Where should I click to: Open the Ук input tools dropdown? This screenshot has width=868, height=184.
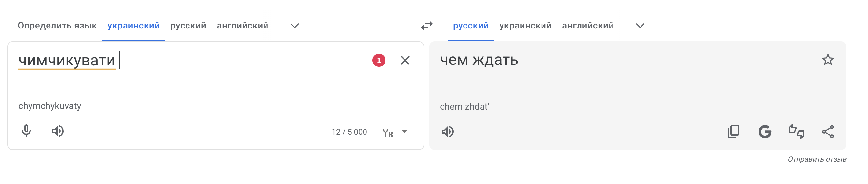[x=404, y=132]
